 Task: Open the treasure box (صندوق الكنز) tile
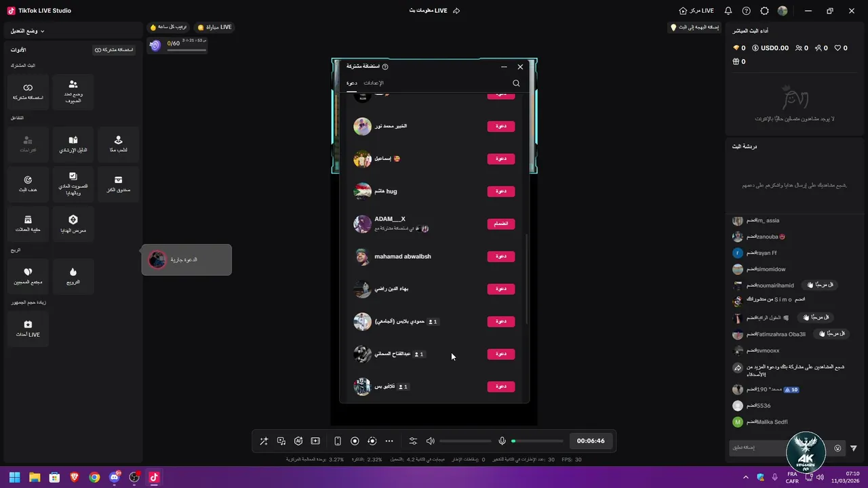(118, 184)
